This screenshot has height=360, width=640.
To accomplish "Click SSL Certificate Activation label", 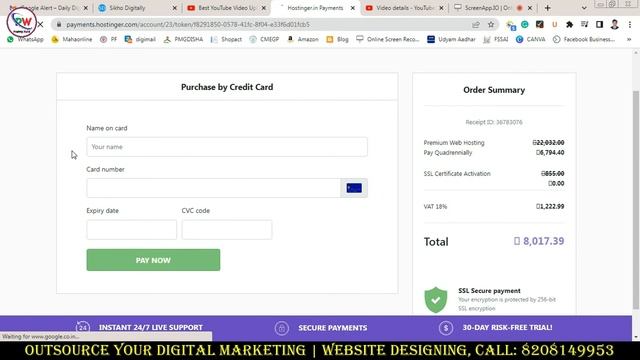I will (x=457, y=173).
